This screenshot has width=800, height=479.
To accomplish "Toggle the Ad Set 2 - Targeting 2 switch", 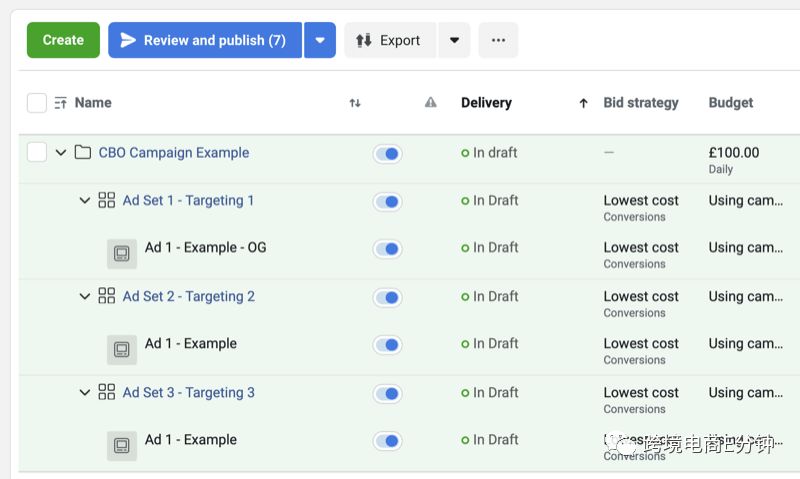I will click(387, 297).
